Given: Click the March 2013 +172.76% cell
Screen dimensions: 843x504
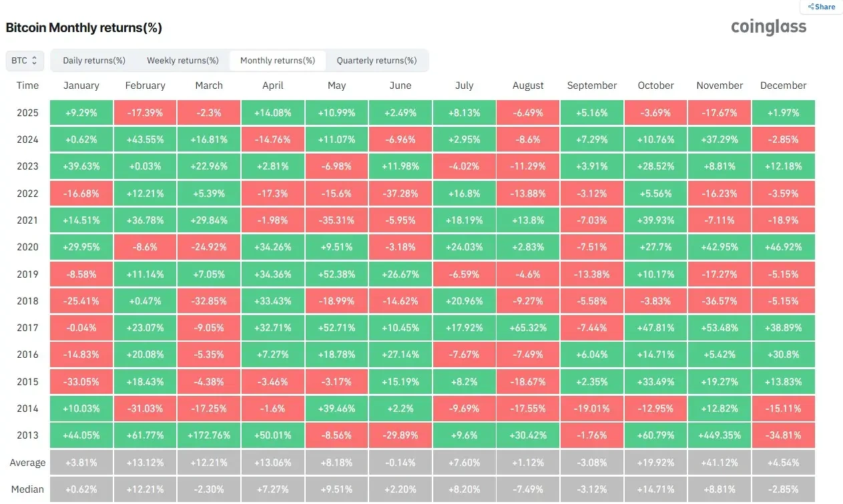Looking at the screenshot, I should [209, 435].
